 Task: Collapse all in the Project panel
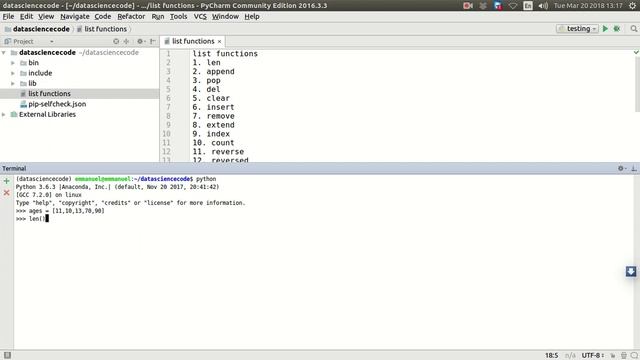[x=127, y=41]
